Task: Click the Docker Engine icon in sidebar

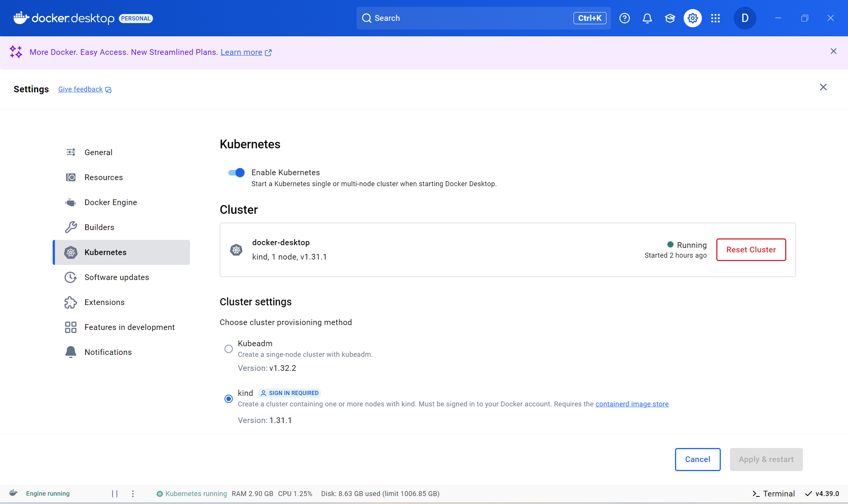Action: click(x=71, y=202)
